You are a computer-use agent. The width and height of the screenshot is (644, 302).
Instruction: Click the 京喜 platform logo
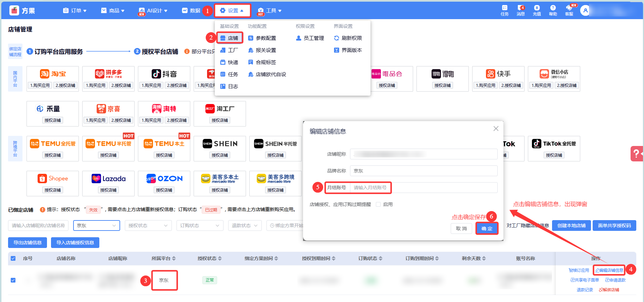108,109
